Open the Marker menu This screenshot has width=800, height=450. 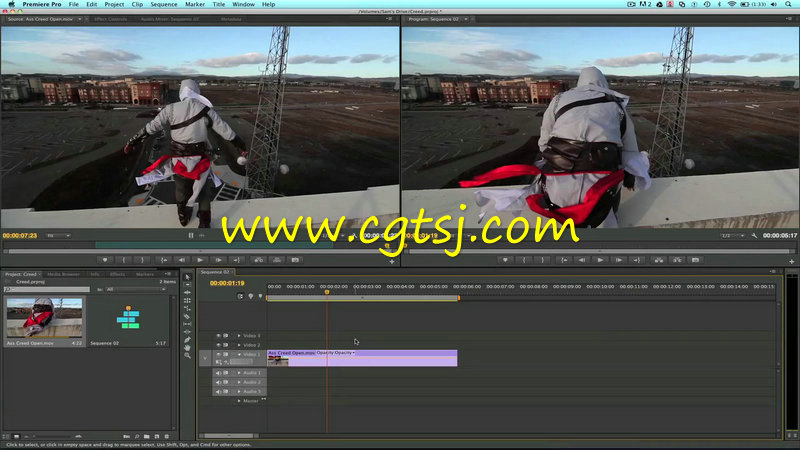[195, 4]
